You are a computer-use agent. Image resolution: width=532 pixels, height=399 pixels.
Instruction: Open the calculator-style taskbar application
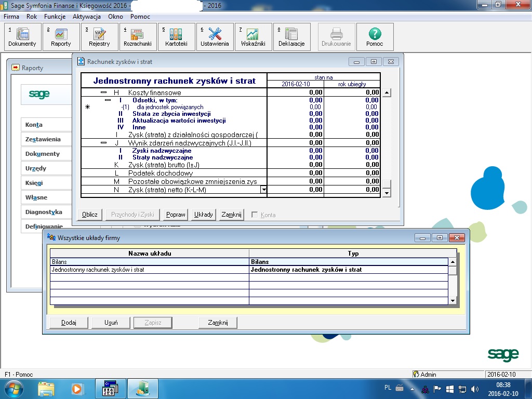[x=110, y=389]
